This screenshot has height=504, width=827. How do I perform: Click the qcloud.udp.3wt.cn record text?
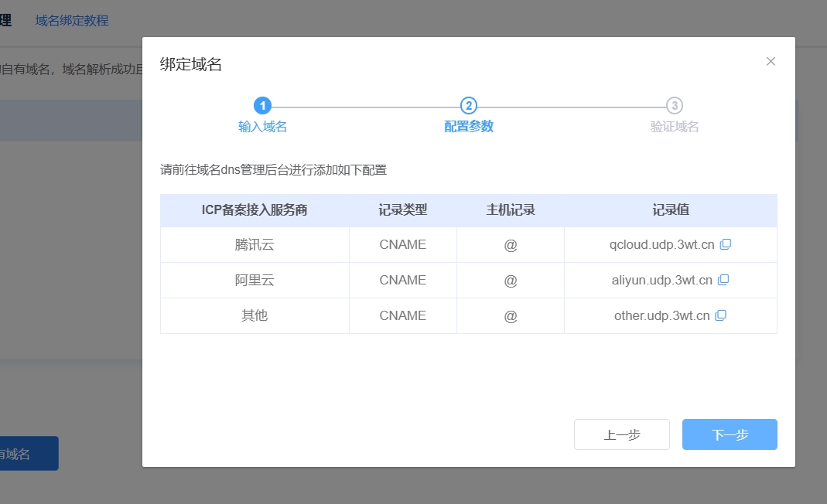coord(661,245)
